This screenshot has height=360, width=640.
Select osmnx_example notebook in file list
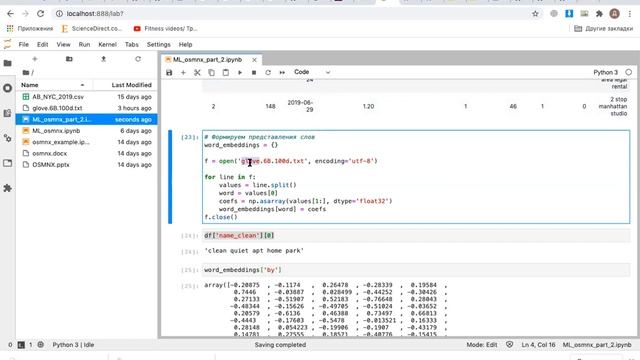tap(87, 142)
